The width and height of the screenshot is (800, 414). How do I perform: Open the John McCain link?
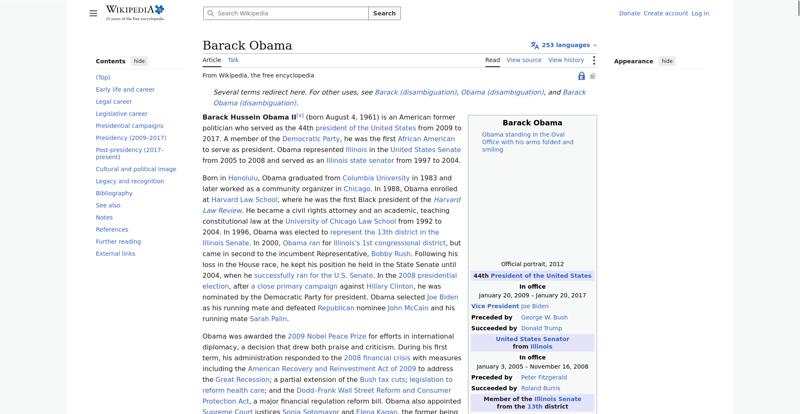(408, 308)
